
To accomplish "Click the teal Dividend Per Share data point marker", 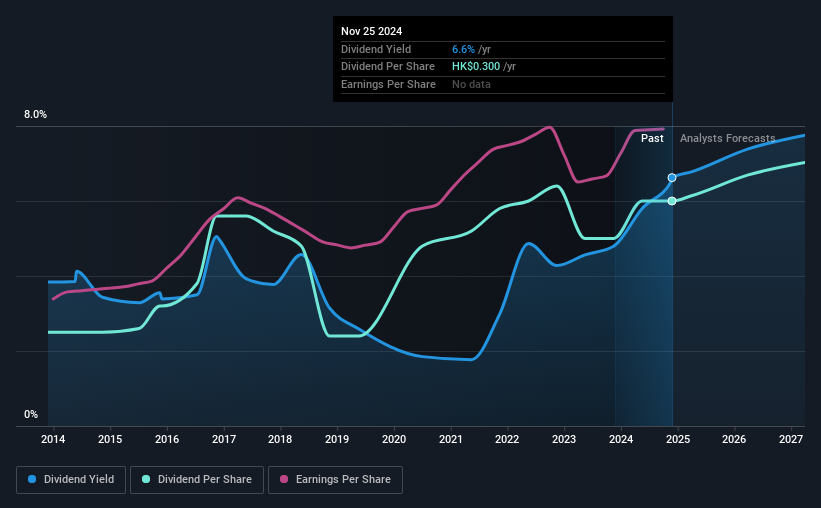I will click(x=672, y=201).
